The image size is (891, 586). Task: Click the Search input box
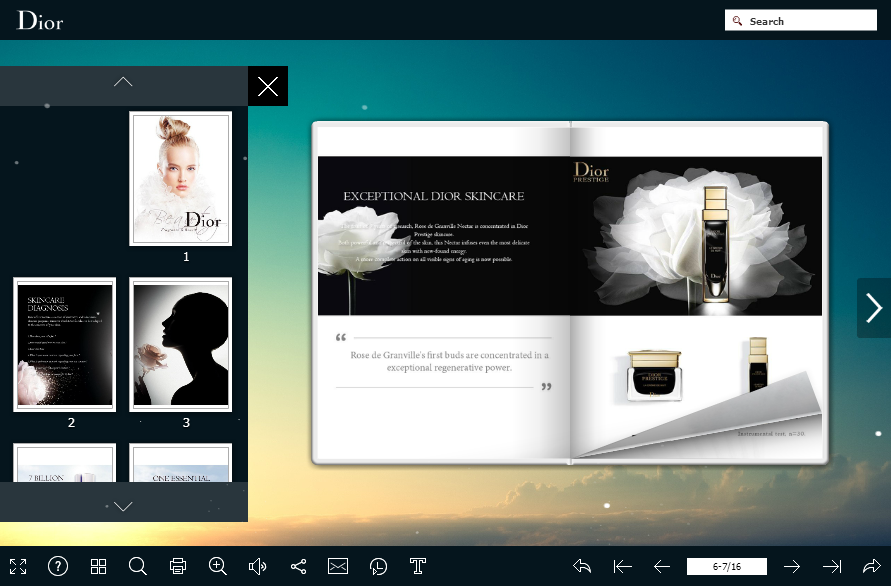801,20
